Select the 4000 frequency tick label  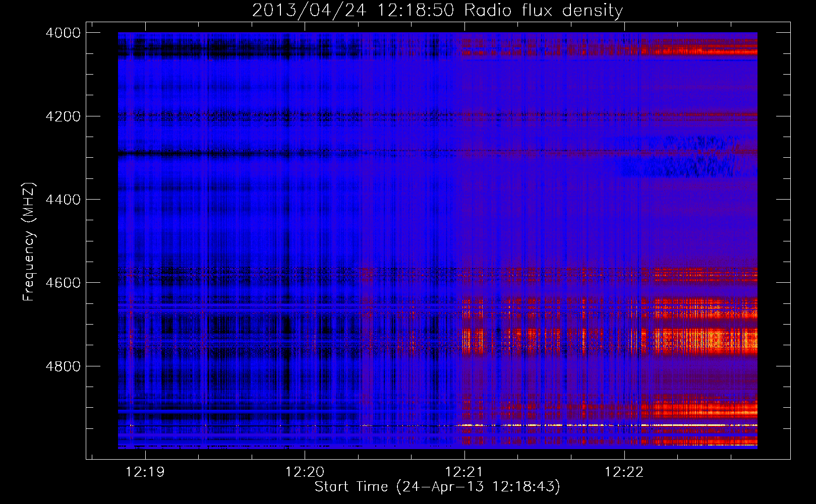click(63, 33)
